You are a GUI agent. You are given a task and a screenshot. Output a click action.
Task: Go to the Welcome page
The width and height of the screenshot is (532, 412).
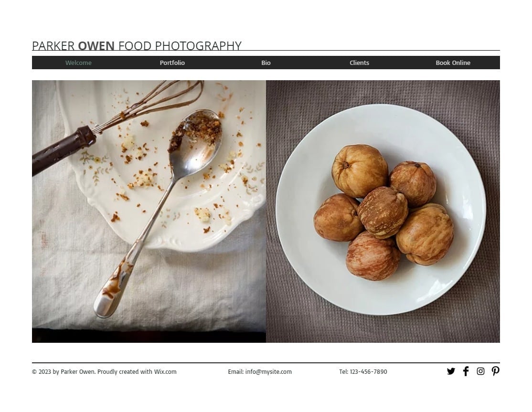[x=78, y=63]
